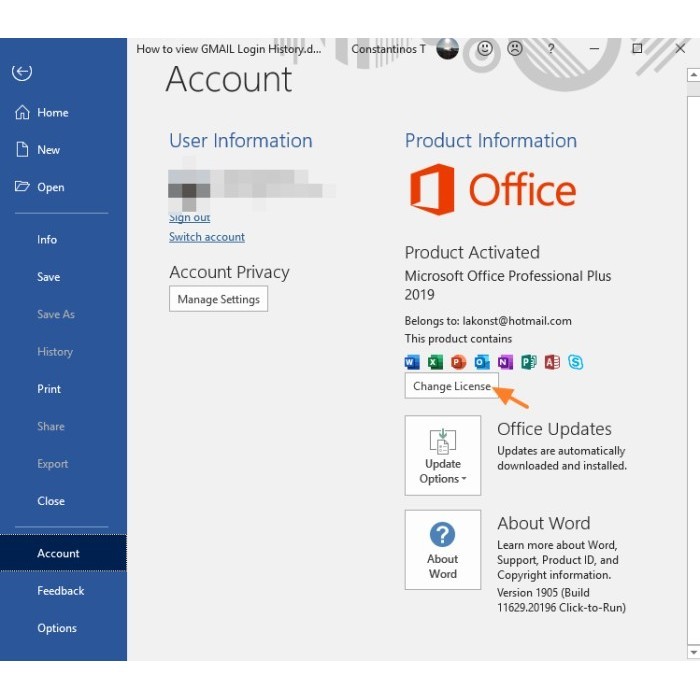
Task: Send a smile feedback face icon
Action: [x=484, y=48]
